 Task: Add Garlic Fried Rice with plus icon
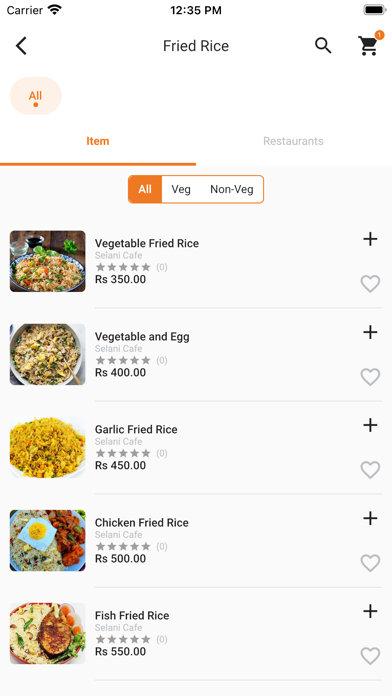370,425
